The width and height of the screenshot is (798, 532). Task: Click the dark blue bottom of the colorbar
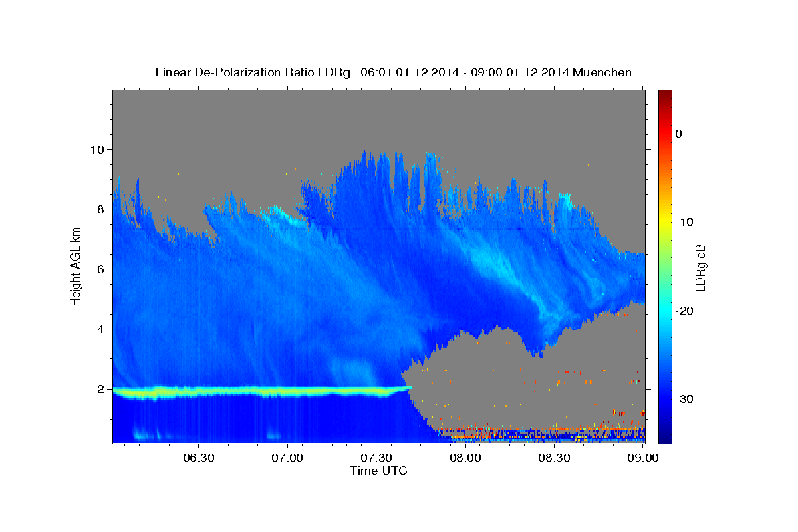point(665,436)
